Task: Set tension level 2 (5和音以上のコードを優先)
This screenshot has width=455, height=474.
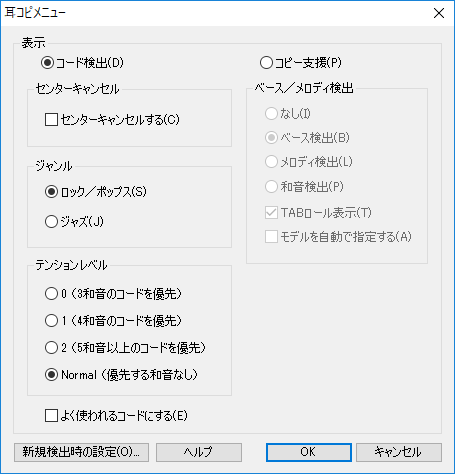Action: point(125,348)
